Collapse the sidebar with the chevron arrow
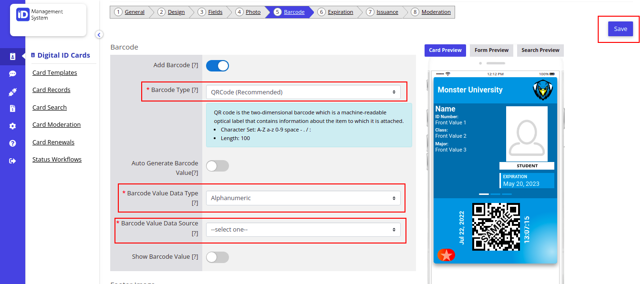 pyautogui.click(x=99, y=34)
